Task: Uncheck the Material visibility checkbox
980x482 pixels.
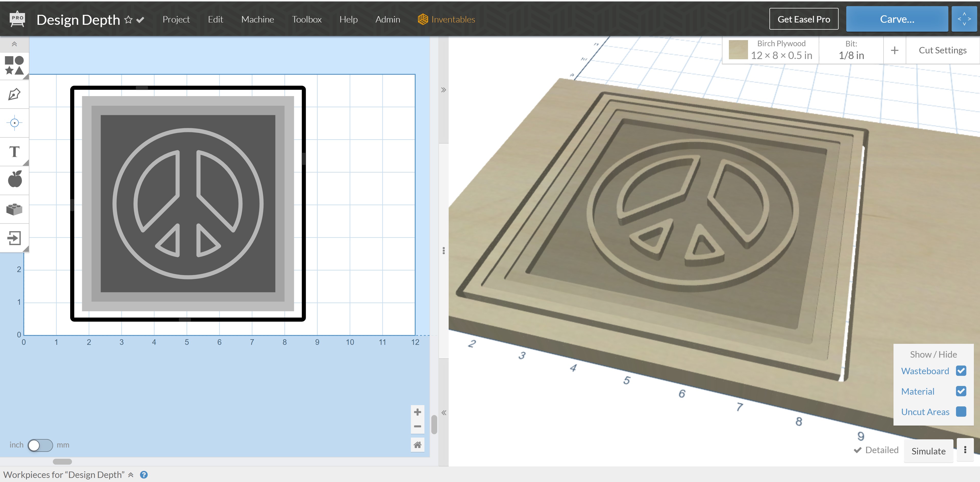Action: 961,391
